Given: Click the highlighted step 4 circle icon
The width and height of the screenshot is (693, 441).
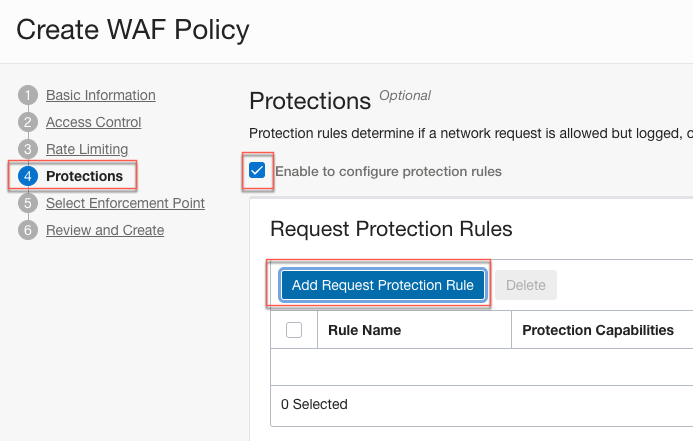Looking at the screenshot, I should 28,177.
